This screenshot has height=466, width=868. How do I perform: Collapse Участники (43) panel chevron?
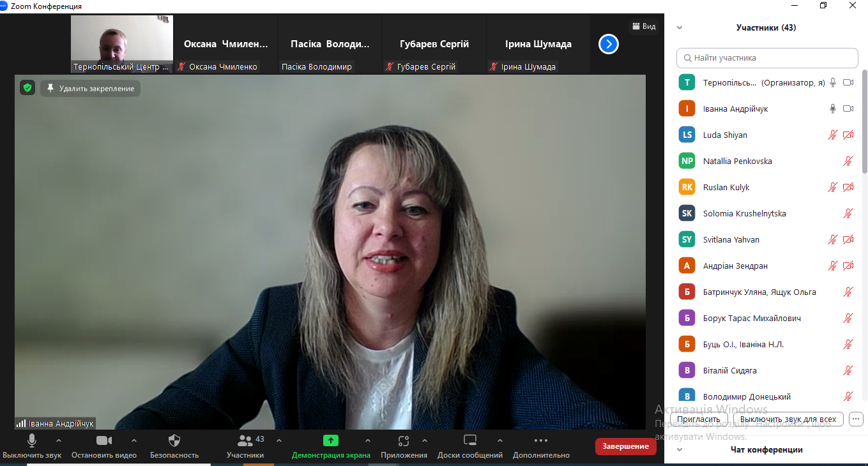[680, 27]
